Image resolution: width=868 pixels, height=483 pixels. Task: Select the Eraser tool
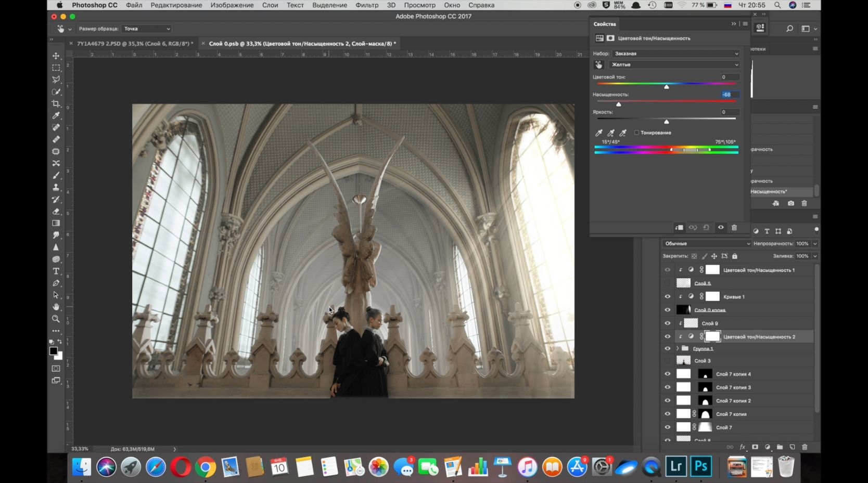point(56,211)
